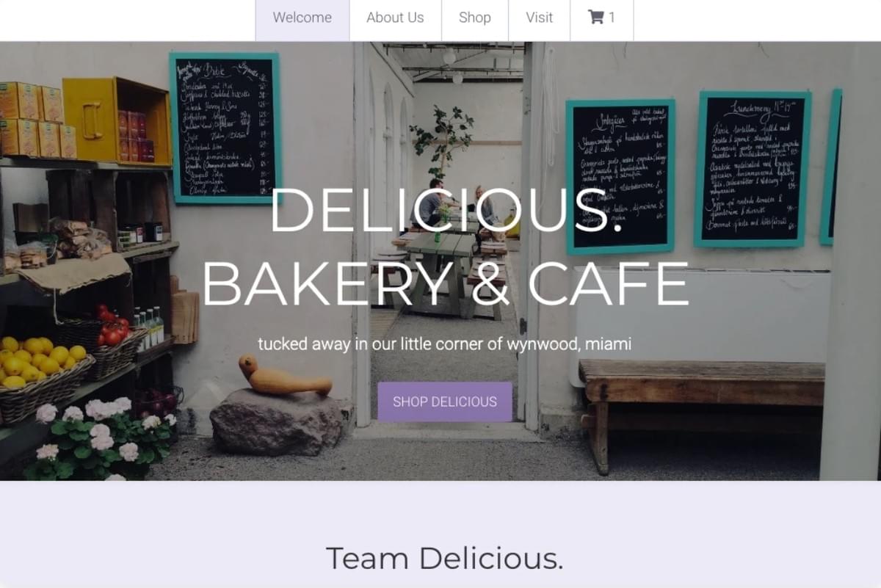This screenshot has width=881, height=588.
Task: Navigate to the Shop nav item
Action: [474, 18]
